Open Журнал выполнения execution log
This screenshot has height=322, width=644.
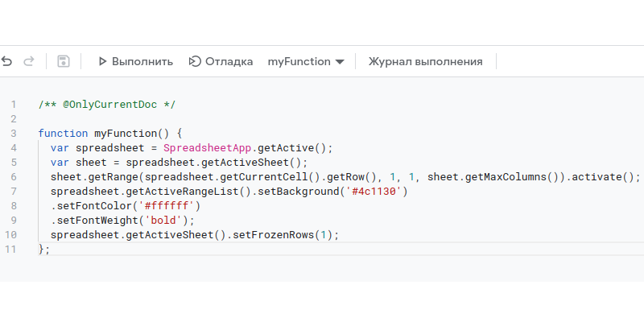pos(425,61)
